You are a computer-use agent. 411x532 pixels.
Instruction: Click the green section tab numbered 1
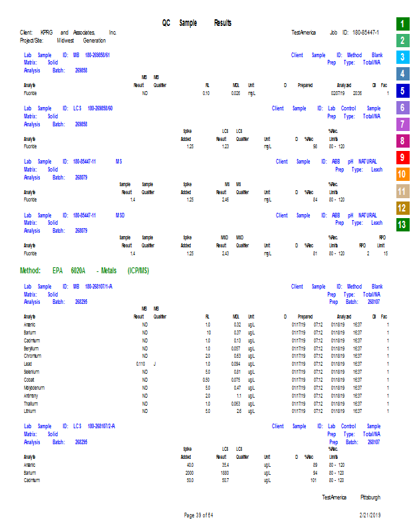[x=402, y=24]
